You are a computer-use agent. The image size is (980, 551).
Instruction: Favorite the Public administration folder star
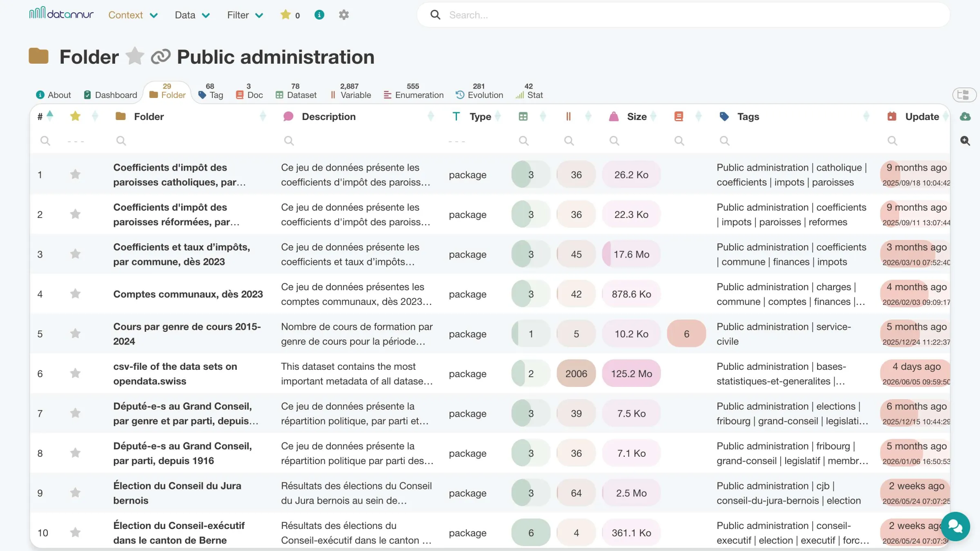135,56
